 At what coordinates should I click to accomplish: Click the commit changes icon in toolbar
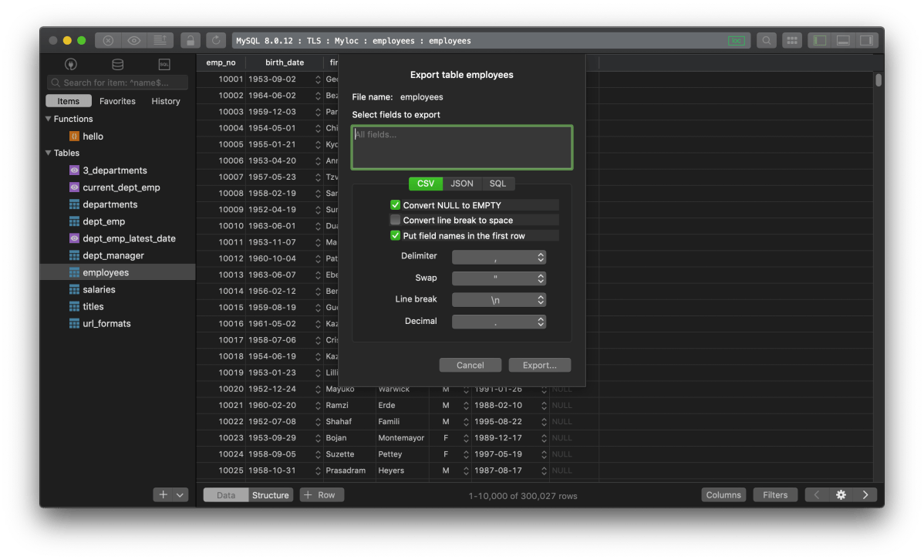[160, 41]
